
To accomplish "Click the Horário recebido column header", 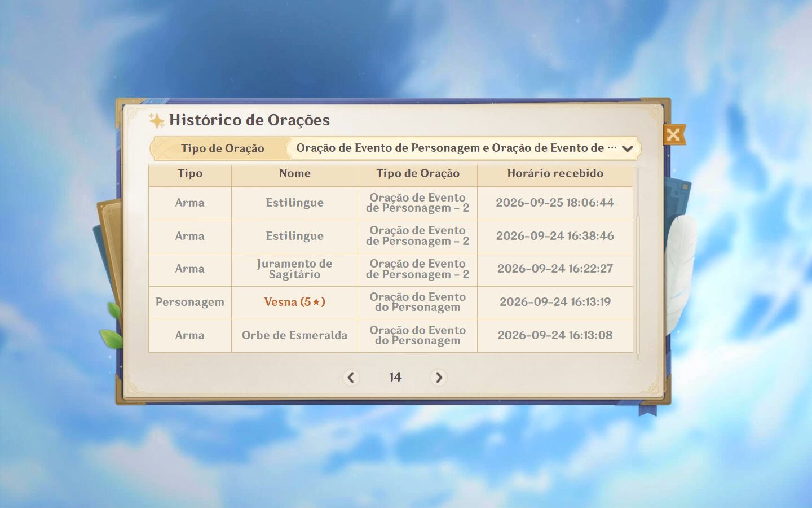I will coord(555,173).
